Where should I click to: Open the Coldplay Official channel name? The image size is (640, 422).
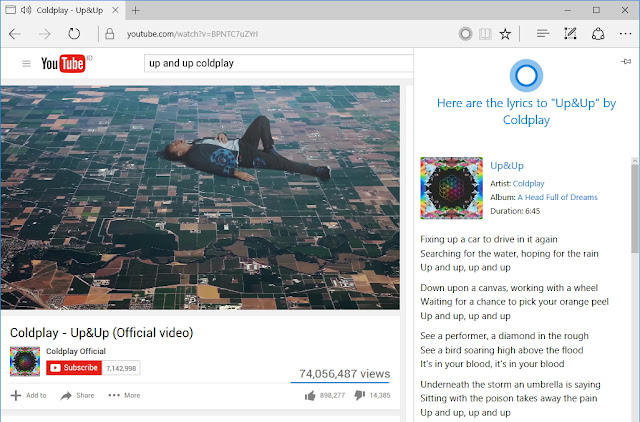[76, 351]
